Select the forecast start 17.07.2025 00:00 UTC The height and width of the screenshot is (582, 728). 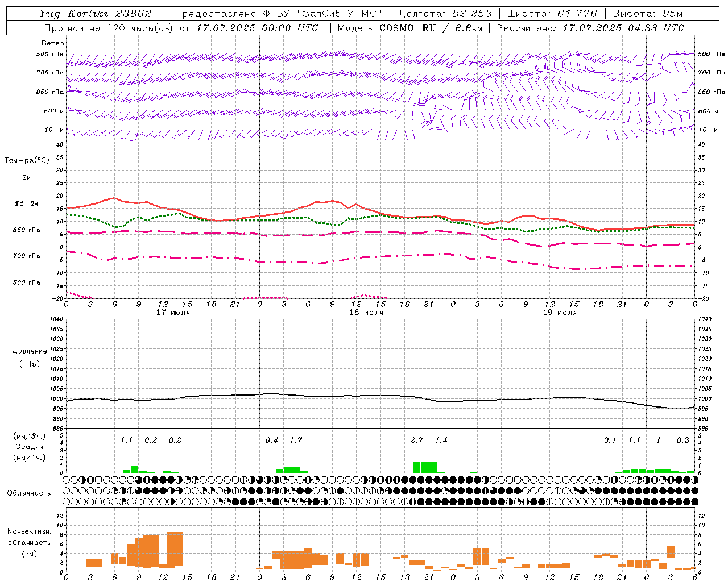coord(257,28)
